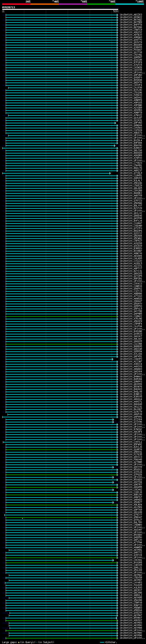Select hit label UniRef100_Q09533
The width and height of the screenshot is (146, 644).
click(131, 334)
